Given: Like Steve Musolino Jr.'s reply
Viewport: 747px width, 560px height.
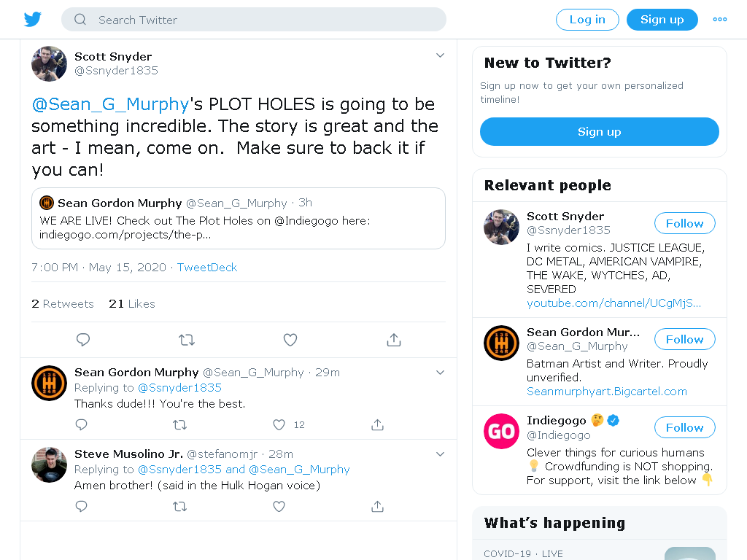Looking at the screenshot, I should pos(279,506).
